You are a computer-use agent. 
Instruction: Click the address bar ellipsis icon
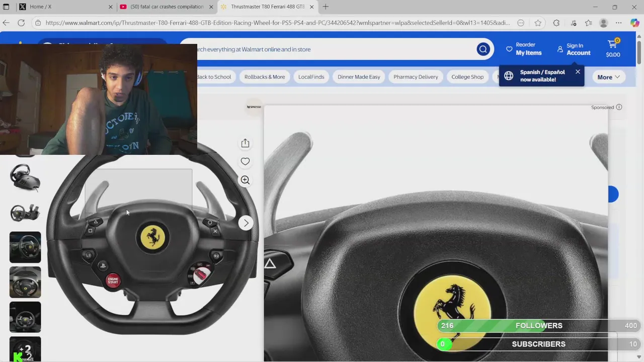[x=521, y=23]
